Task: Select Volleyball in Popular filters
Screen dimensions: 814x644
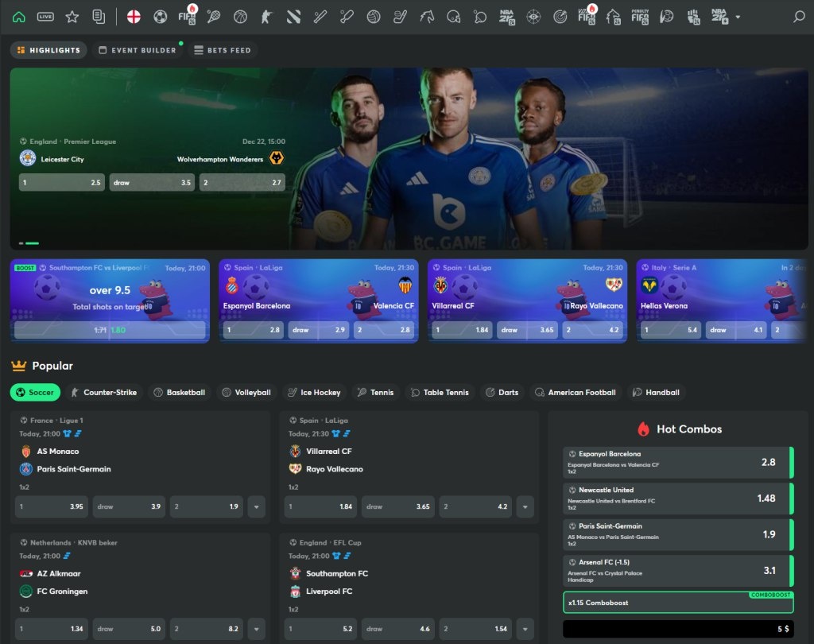Action: click(x=246, y=392)
